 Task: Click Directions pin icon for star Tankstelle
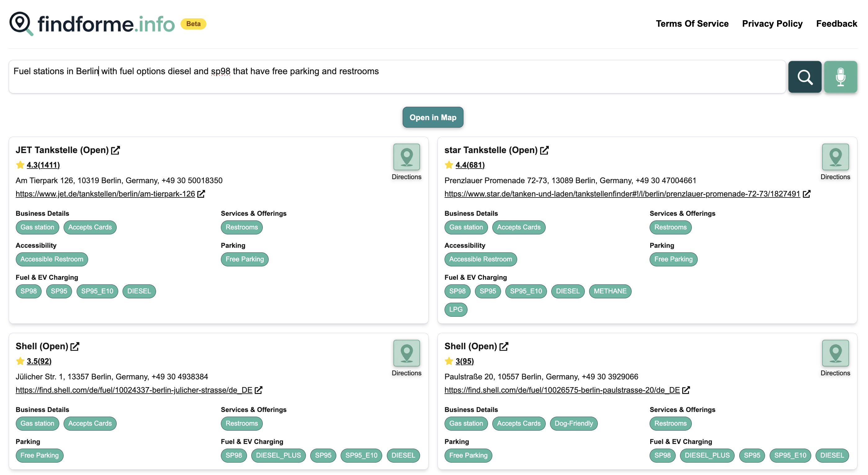pos(835,157)
